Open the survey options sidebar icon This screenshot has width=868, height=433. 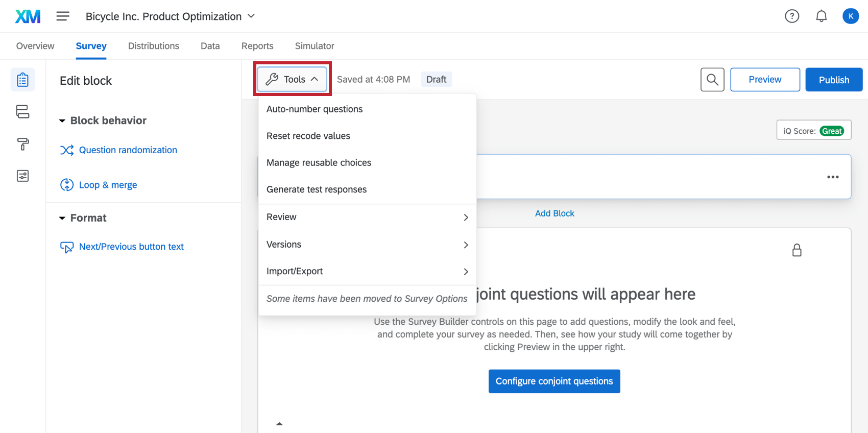(22, 176)
